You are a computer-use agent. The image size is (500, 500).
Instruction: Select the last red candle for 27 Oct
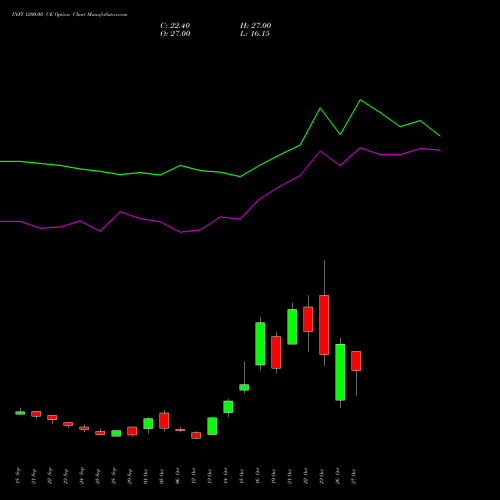coord(356,361)
